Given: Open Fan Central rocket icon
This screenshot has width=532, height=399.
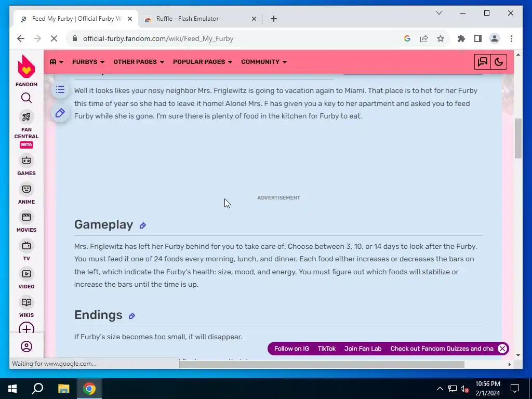Looking at the screenshot, I should [26, 117].
